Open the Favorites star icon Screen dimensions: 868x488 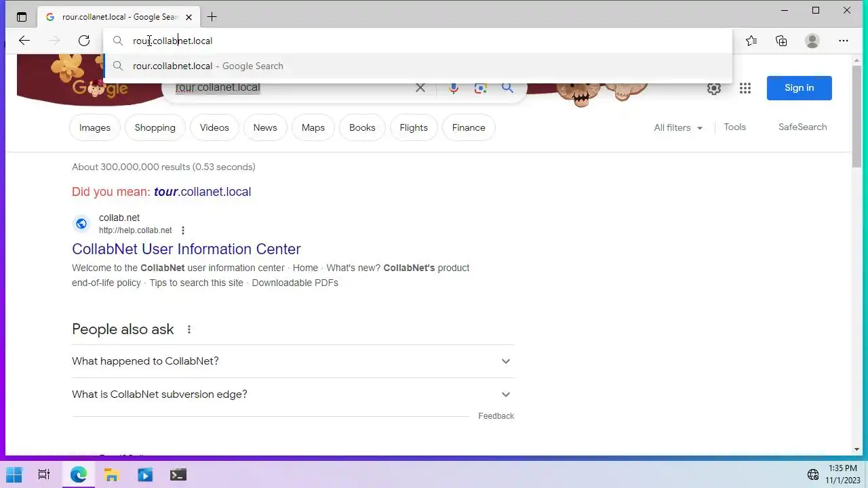click(751, 41)
